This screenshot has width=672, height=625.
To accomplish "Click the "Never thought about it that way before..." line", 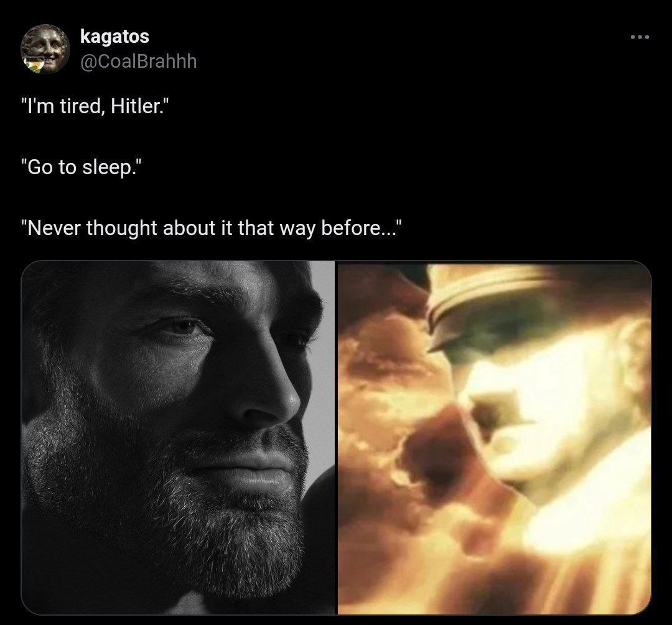I will click(x=212, y=228).
